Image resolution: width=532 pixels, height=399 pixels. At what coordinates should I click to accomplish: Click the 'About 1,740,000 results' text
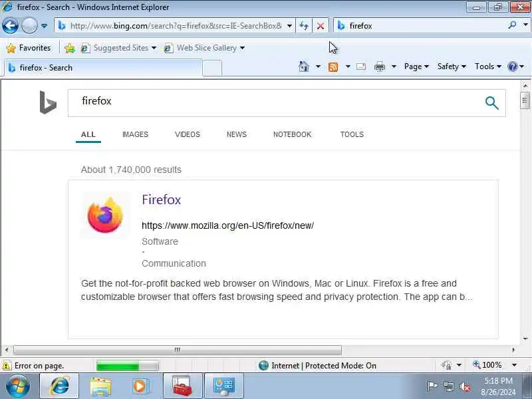[131, 170]
